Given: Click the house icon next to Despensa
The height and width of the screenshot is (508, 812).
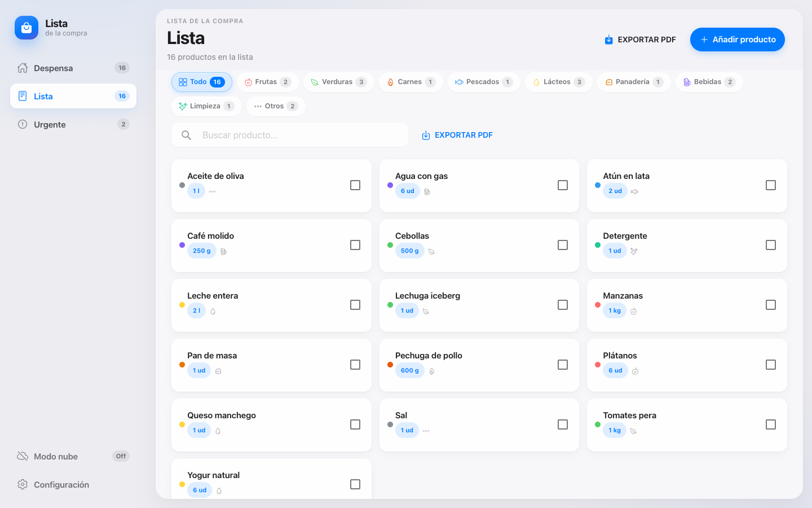Looking at the screenshot, I should pyautogui.click(x=23, y=68).
